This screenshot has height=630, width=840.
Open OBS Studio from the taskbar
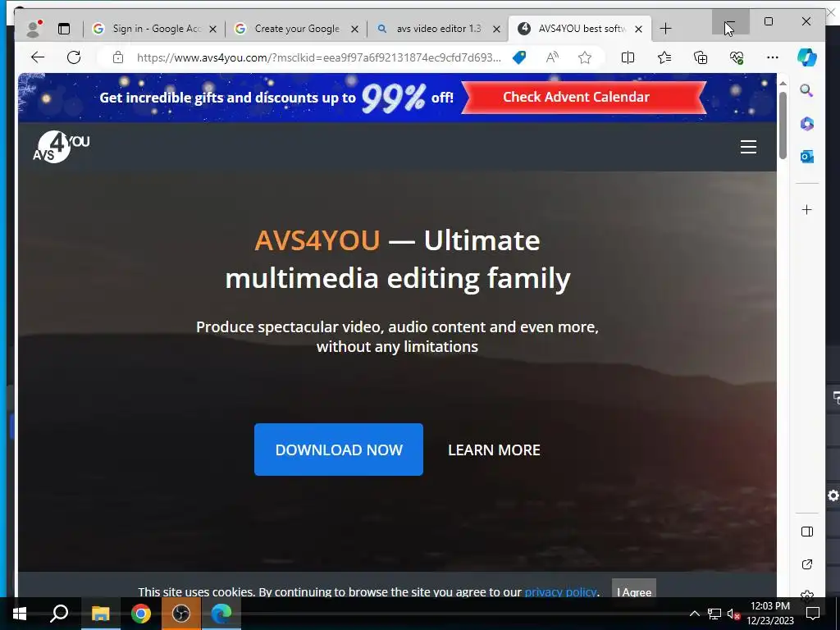click(181, 614)
